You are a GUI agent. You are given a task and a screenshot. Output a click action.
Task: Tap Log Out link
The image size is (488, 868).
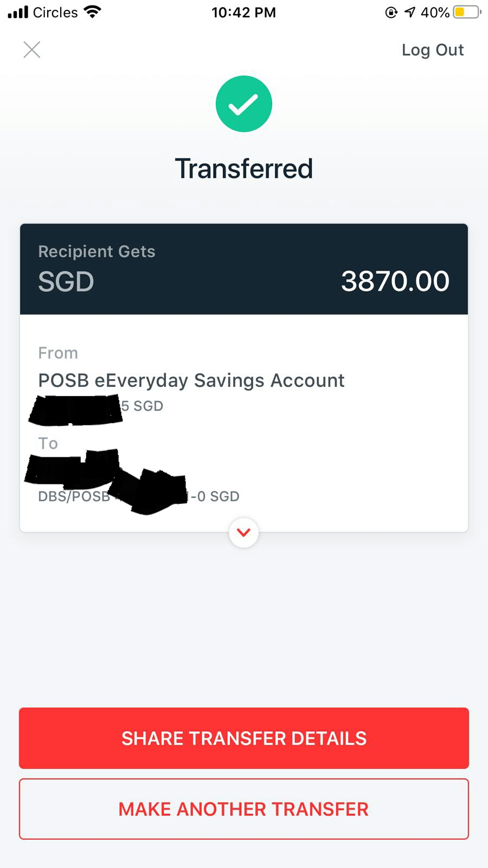pos(432,50)
